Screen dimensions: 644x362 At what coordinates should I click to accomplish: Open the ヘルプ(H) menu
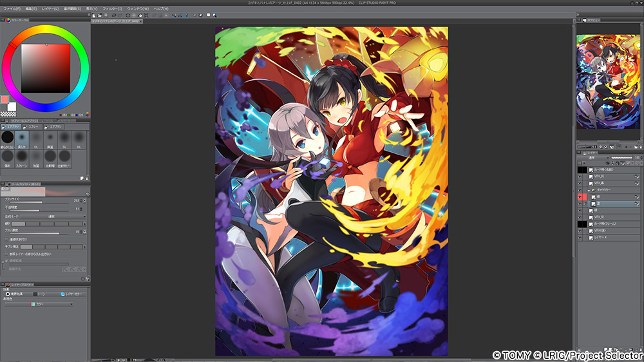tap(161, 8)
